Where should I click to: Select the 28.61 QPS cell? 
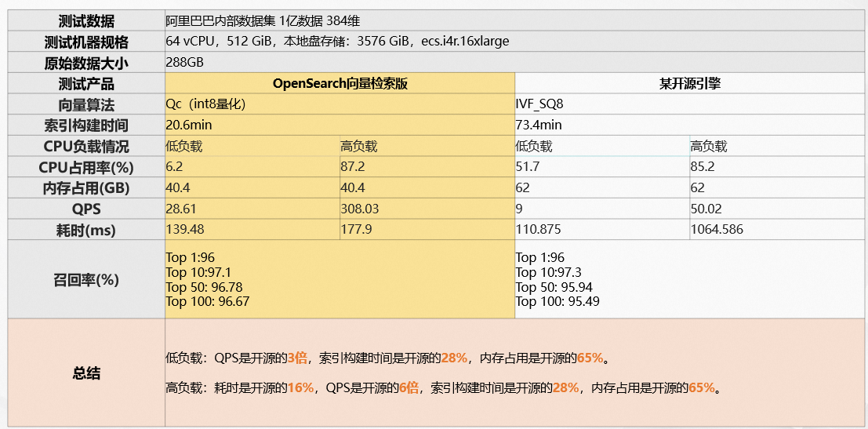[252, 209]
